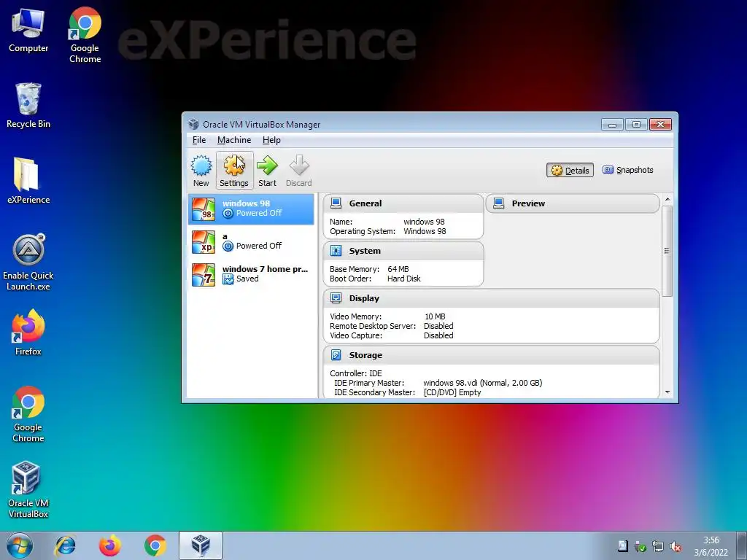This screenshot has width=747, height=560.
Task: Click the network tray icon
Action: click(658, 547)
